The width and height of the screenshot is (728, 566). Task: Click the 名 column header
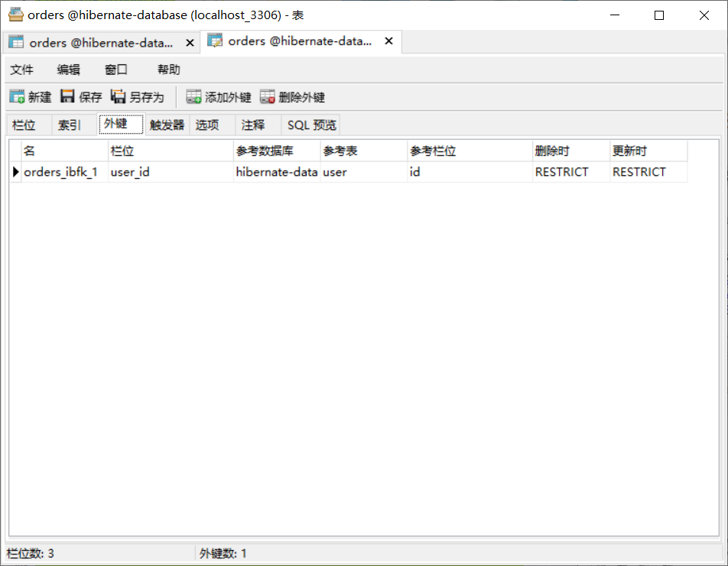pos(64,151)
